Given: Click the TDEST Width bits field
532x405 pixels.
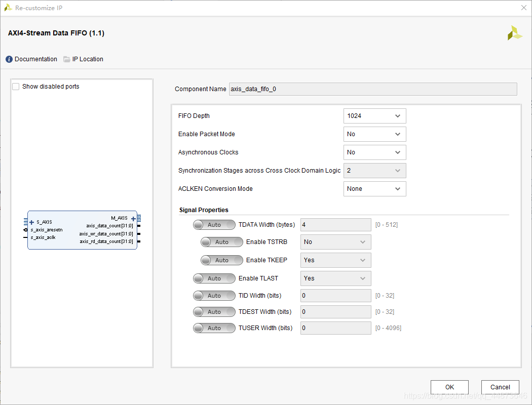Looking at the screenshot, I should [335, 312].
